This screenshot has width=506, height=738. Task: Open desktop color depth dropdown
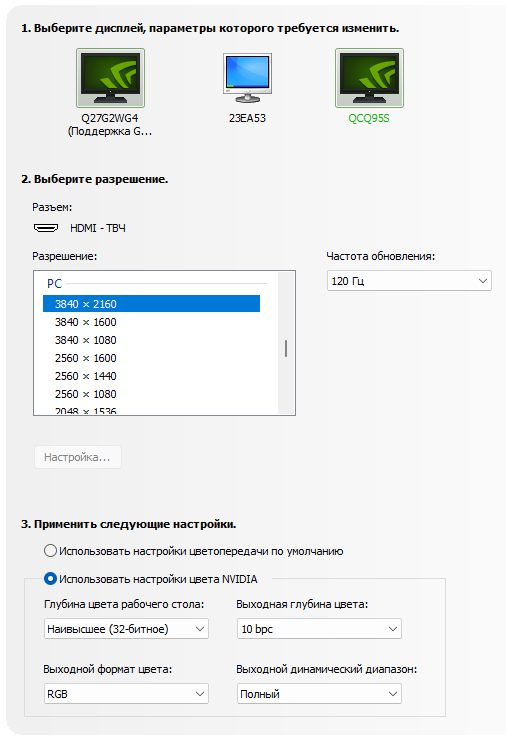point(126,629)
